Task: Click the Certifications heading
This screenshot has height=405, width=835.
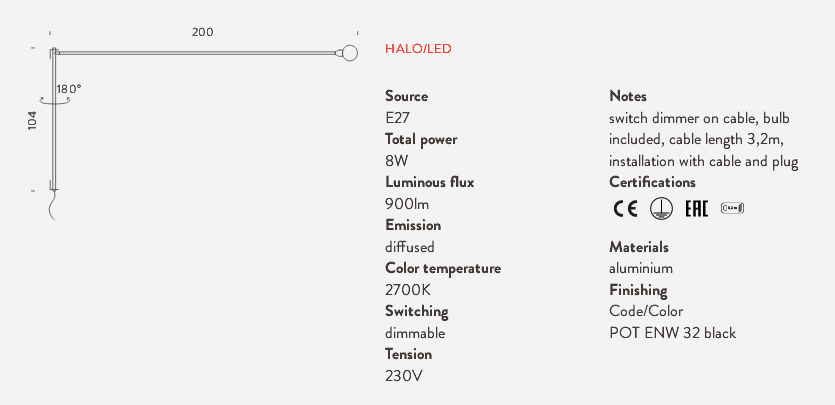Action: tap(652, 182)
